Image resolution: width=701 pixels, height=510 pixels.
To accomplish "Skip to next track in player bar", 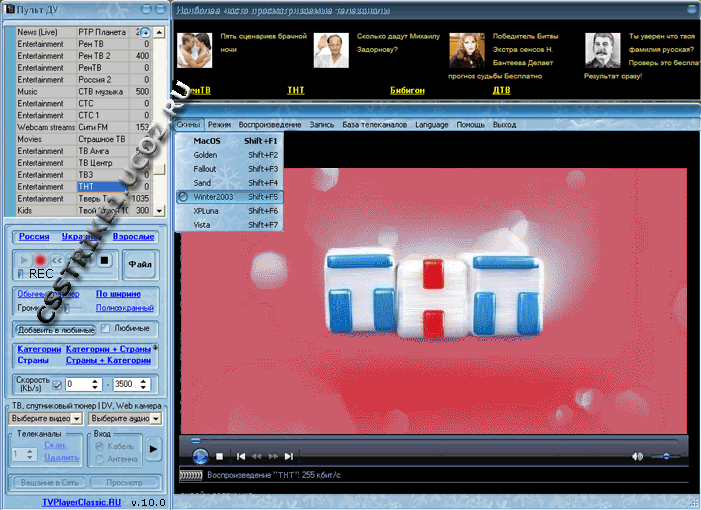I will (x=289, y=456).
